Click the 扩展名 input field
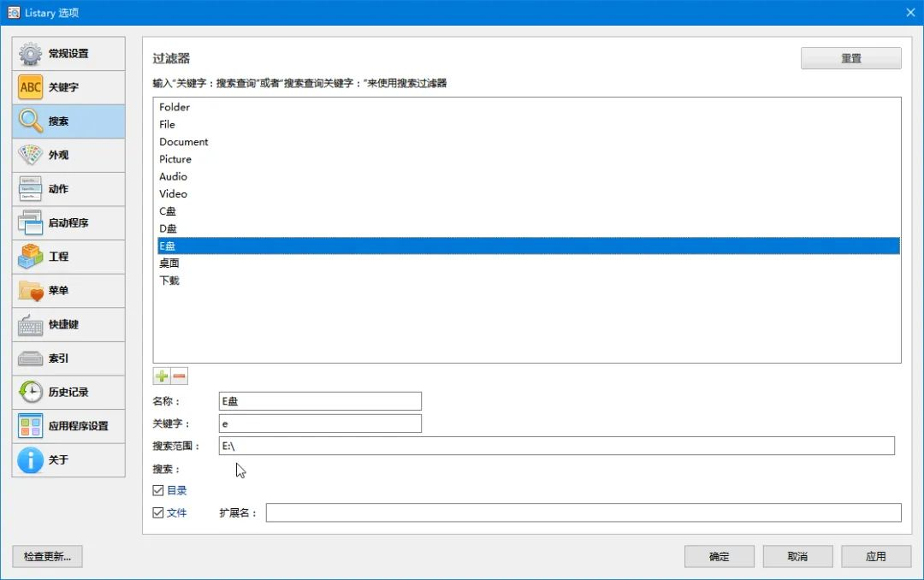The height and width of the screenshot is (580, 924). pos(583,512)
